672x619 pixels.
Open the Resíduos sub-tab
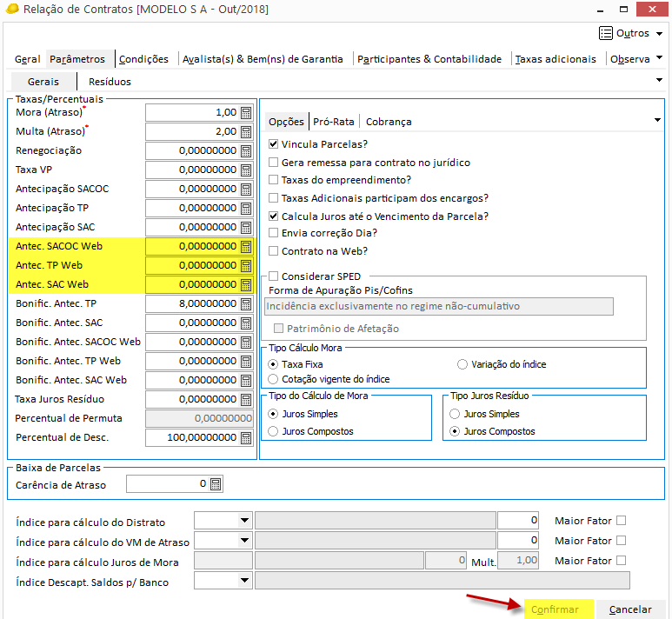(x=110, y=82)
